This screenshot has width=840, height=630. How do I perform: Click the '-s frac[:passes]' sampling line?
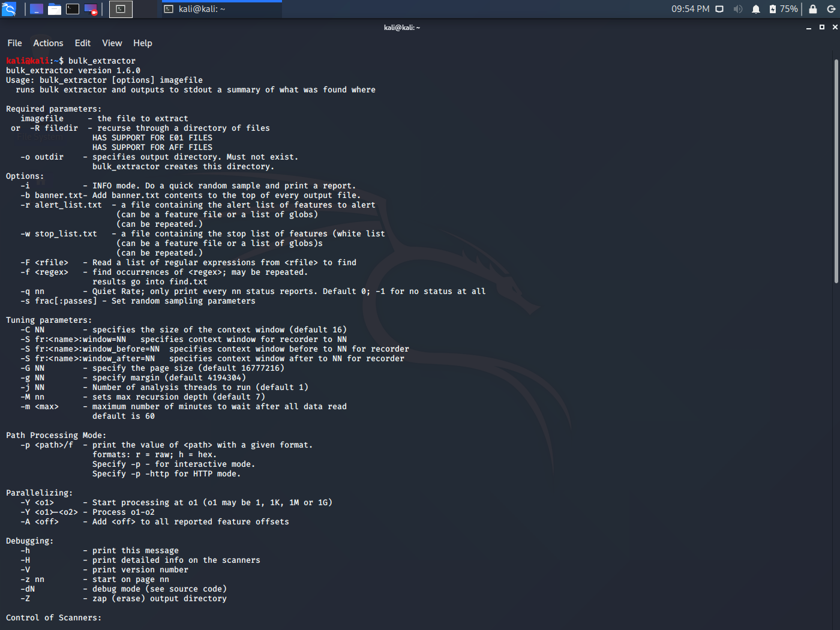[138, 301]
